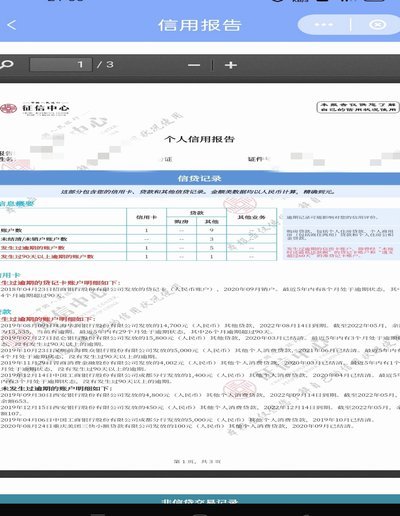
Task: Open the three-dot mini program menu
Action: point(323,25)
